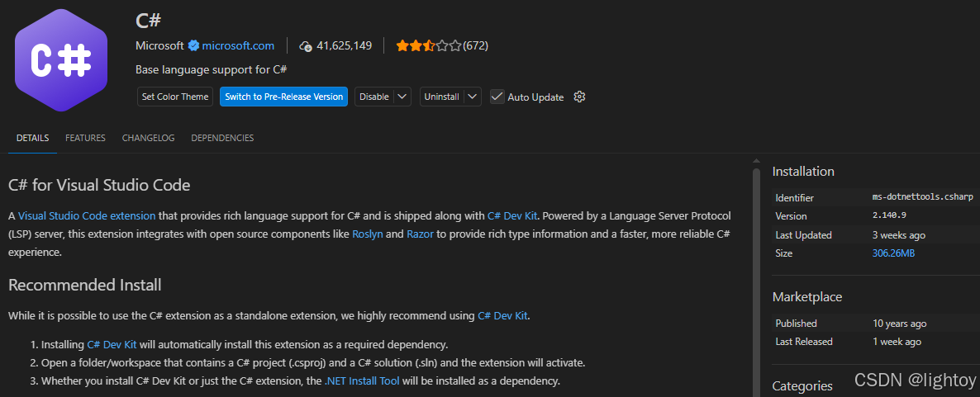
Task: Click Switch to Pre-Release Version button
Action: click(283, 97)
